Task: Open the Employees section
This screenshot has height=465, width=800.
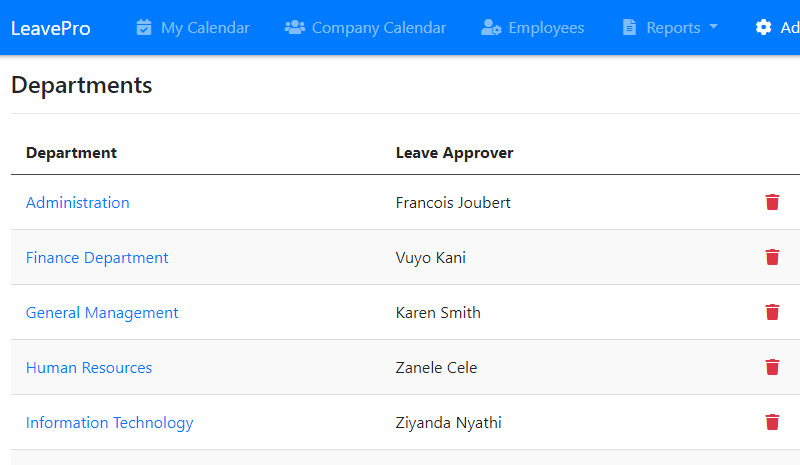Action: tap(545, 27)
